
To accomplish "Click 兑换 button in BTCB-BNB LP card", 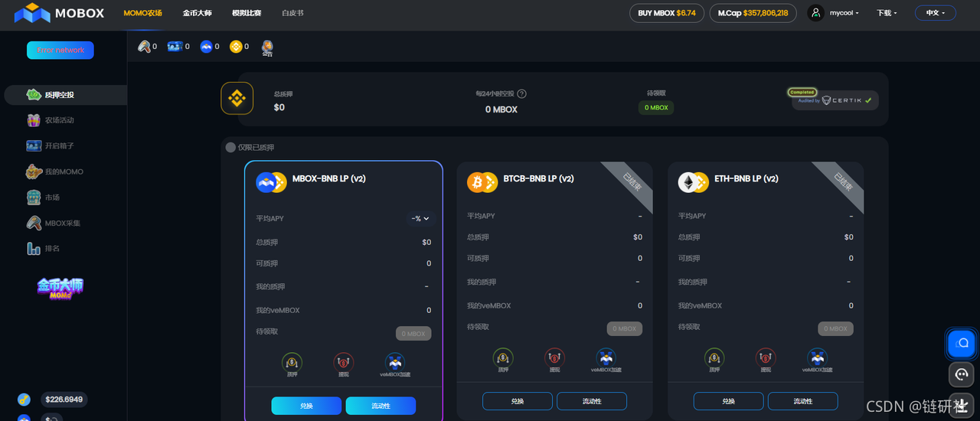I will [x=518, y=401].
